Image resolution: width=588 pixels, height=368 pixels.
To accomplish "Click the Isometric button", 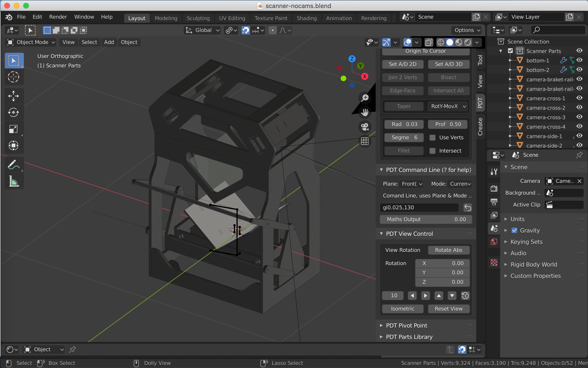I will point(402,309).
